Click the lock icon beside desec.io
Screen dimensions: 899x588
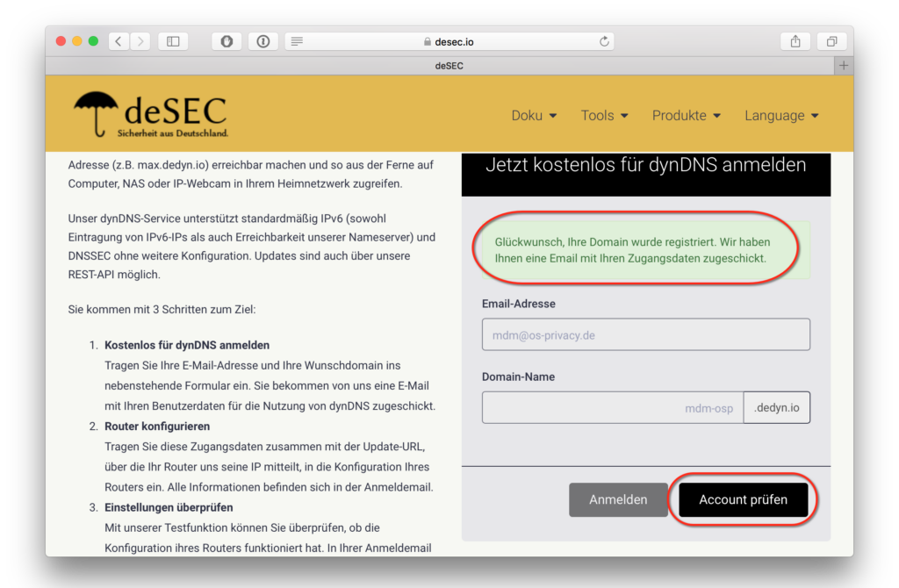428,42
